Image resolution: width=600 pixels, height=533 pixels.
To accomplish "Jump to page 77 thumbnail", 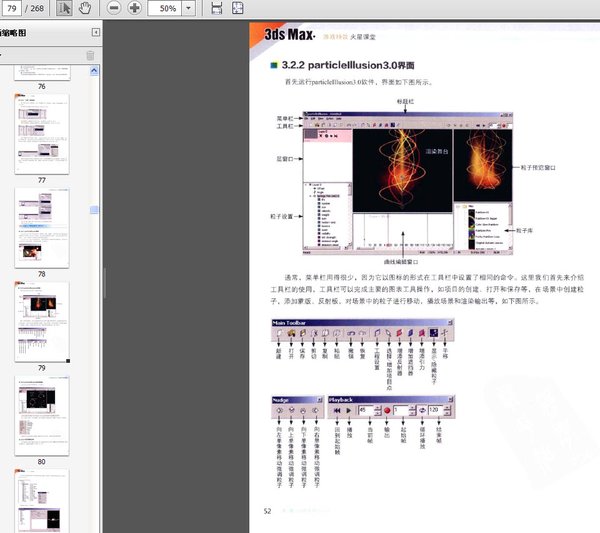I will [x=42, y=134].
